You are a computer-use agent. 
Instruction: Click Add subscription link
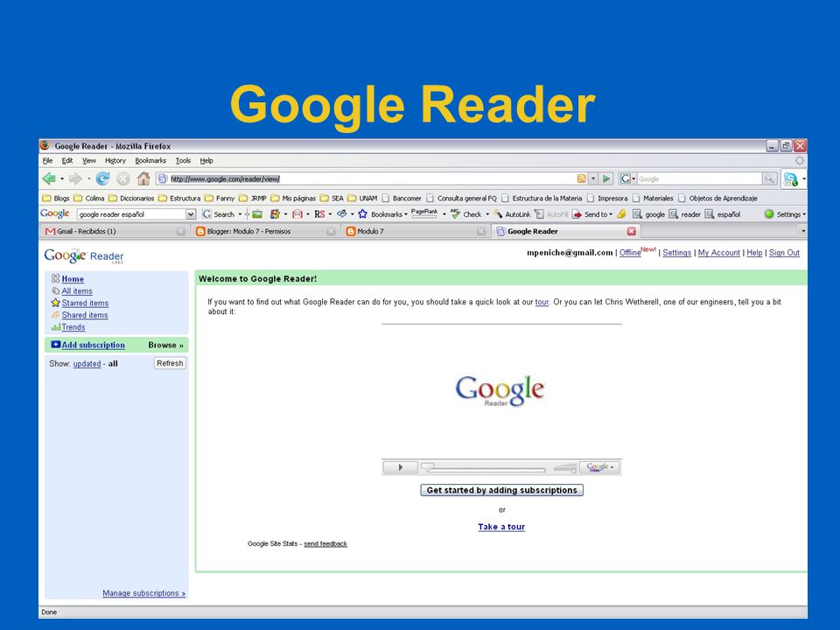point(94,345)
